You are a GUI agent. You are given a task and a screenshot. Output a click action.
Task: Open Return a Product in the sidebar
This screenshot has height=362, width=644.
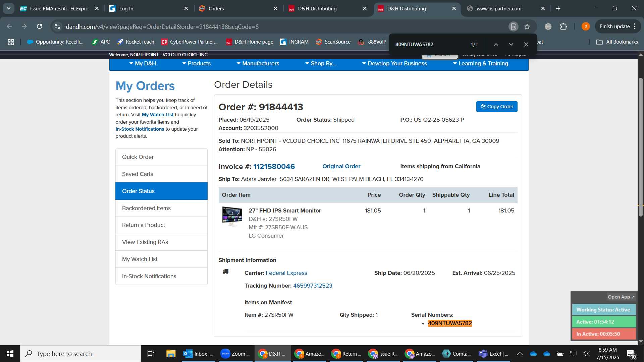[x=161, y=225]
